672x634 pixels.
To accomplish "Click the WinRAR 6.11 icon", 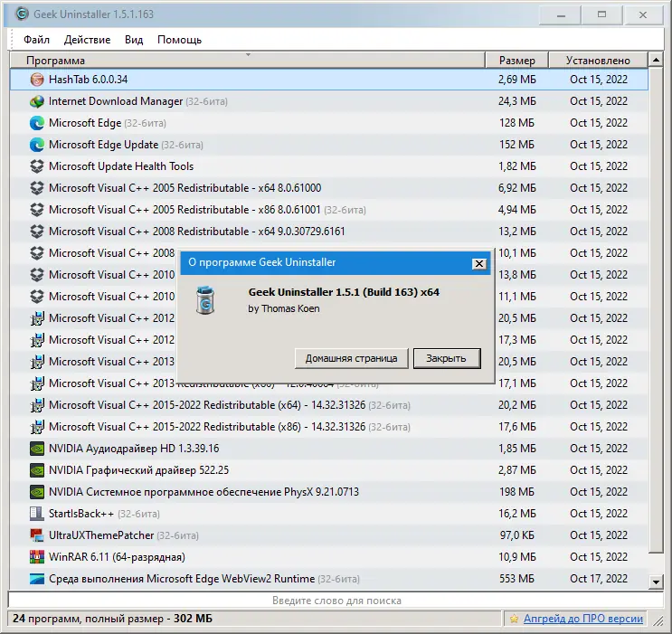I will tap(37, 557).
